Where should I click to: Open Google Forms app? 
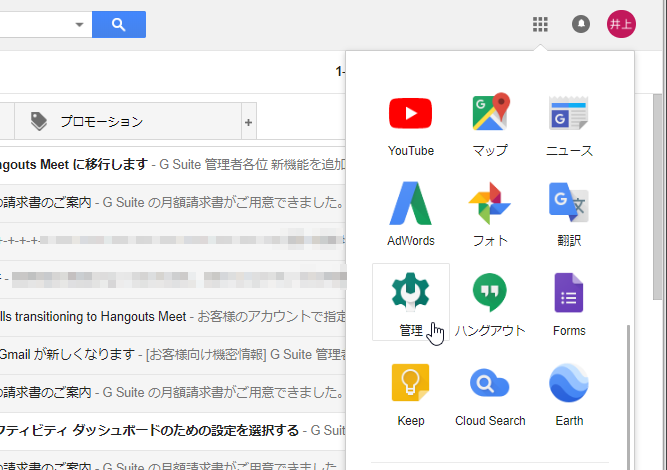569,305
